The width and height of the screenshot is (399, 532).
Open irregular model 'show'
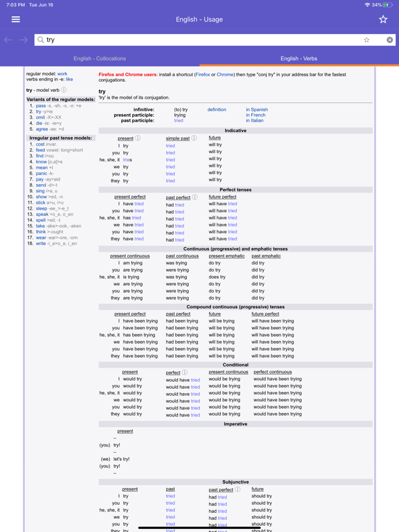point(42,197)
